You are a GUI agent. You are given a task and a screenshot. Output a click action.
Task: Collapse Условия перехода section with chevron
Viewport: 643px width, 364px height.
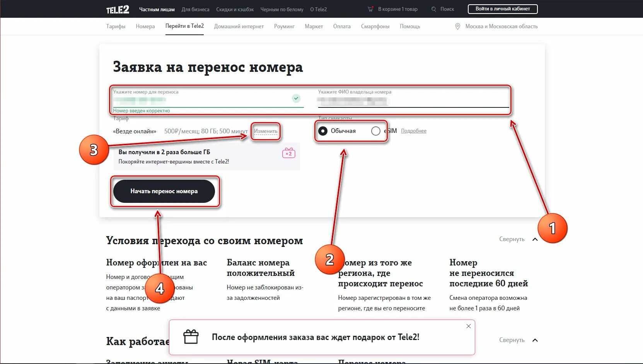click(535, 239)
